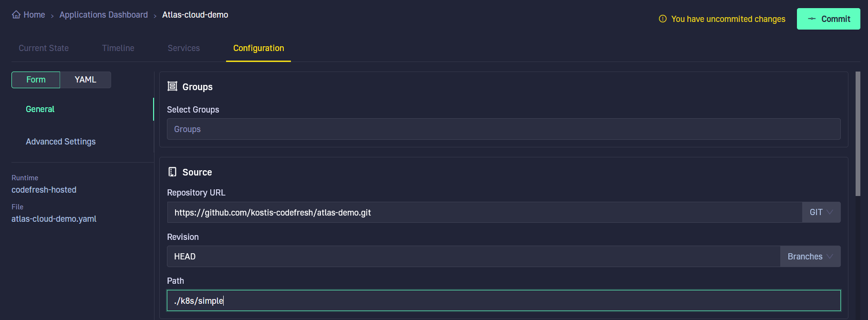Viewport: 868px width, 320px height.
Task: Click the Repository URL input field
Action: coord(485,212)
